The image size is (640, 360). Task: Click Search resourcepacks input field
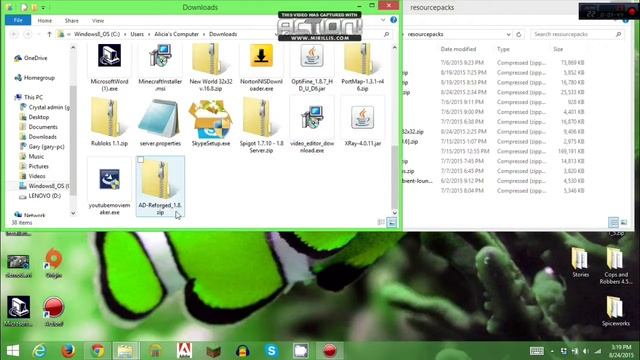point(577,34)
